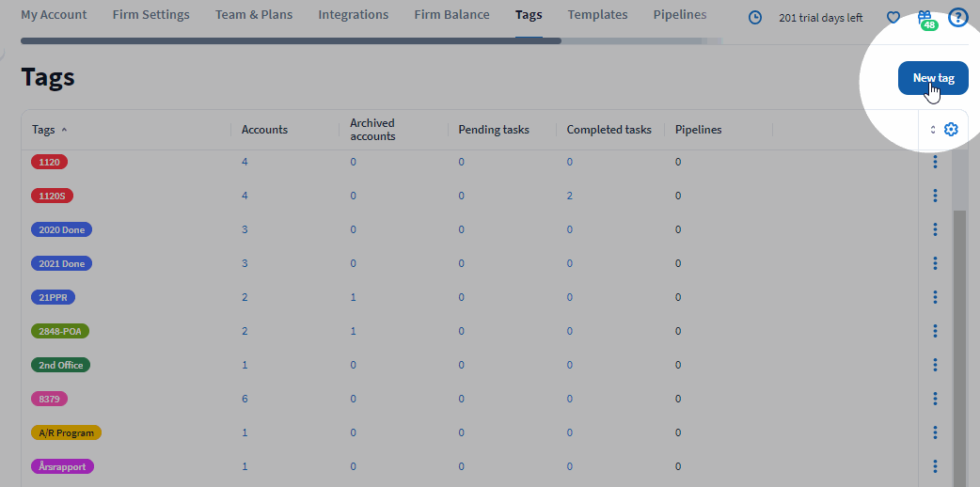This screenshot has width=980, height=487.
Task: Click the 8379 pink tag badge
Action: pos(49,399)
